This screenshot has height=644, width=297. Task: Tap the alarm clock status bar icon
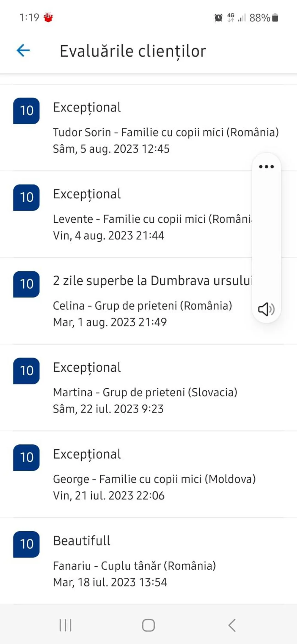point(218,18)
